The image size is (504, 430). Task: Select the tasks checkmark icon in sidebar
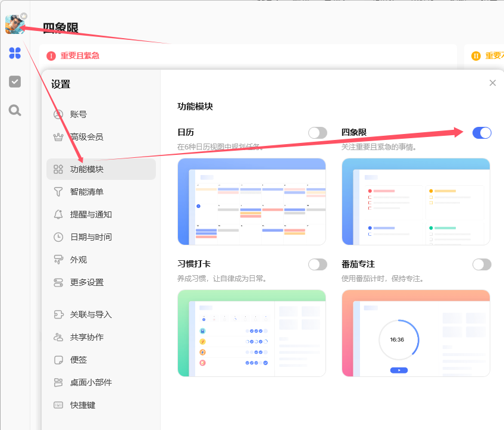coord(15,82)
